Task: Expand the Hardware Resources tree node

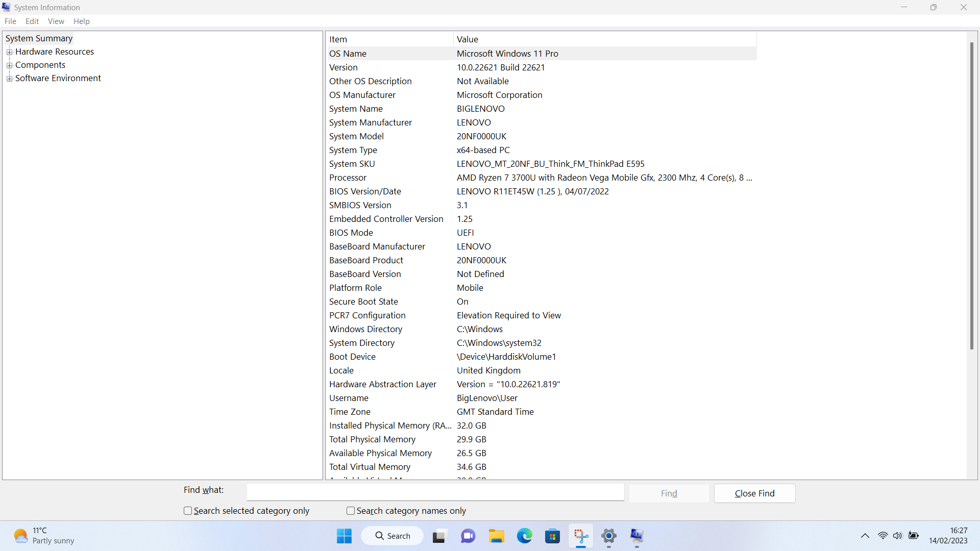Action: (x=9, y=52)
